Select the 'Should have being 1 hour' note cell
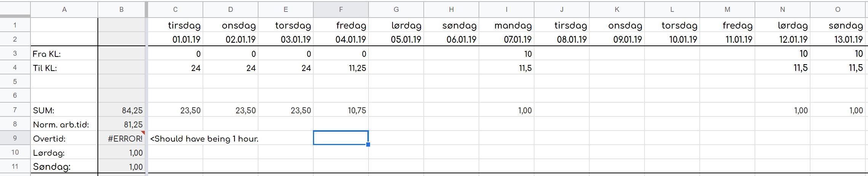868x176 pixels. [204, 139]
